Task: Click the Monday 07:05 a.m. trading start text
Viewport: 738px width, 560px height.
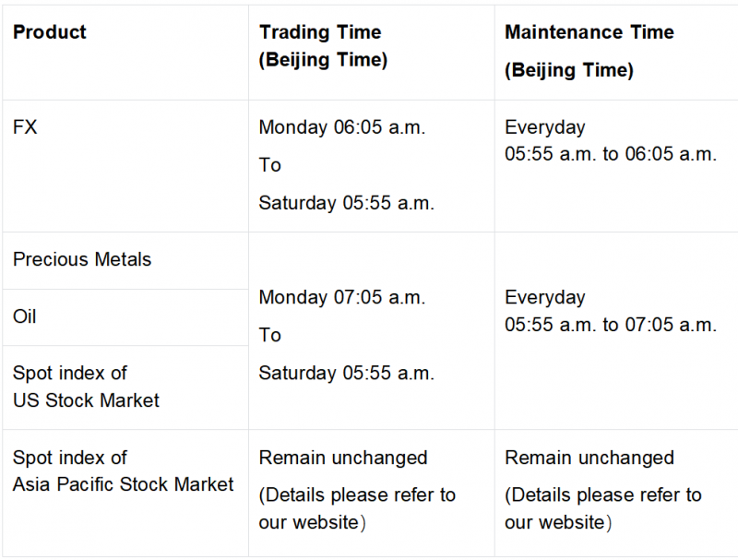Action: (x=342, y=297)
